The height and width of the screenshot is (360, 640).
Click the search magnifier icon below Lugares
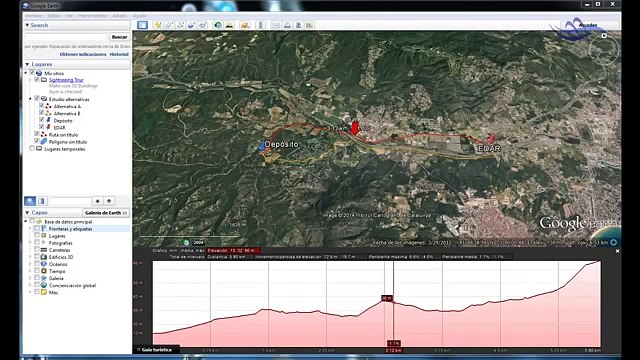(30, 201)
